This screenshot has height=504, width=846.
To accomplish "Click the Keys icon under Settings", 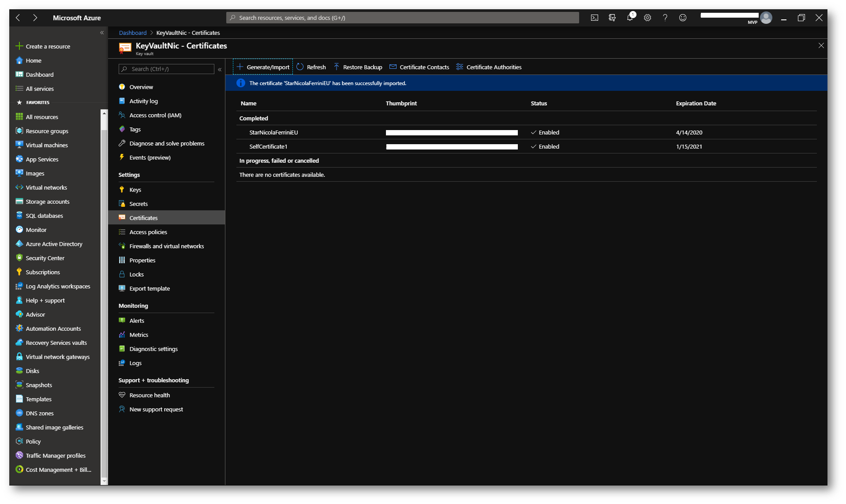I will tap(122, 189).
